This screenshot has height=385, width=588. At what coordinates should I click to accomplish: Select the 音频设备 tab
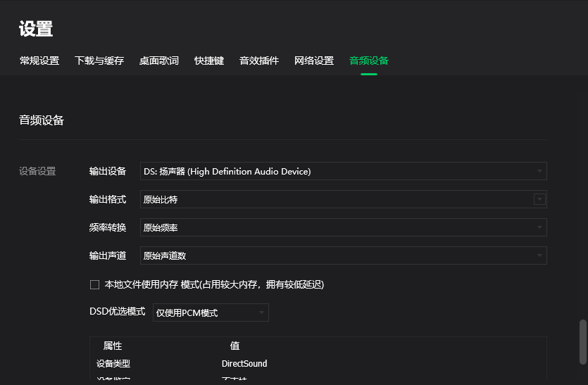pyautogui.click(x=369, y=61)
